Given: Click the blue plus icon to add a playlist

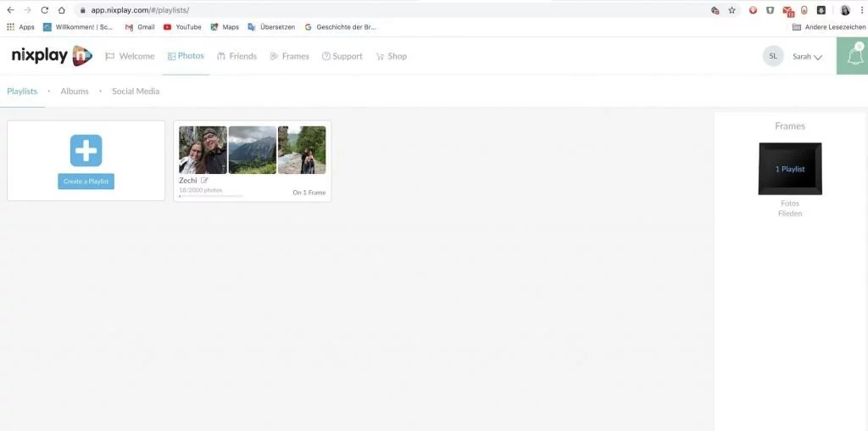Looking at the screenshot, I should [x=86, y=150].
